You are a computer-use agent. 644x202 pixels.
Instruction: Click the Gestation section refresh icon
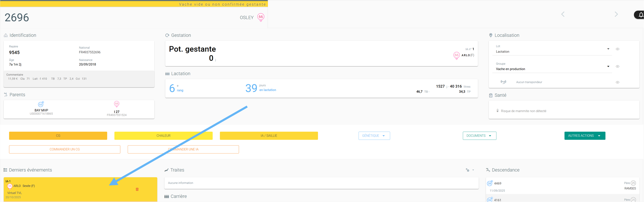167,35
